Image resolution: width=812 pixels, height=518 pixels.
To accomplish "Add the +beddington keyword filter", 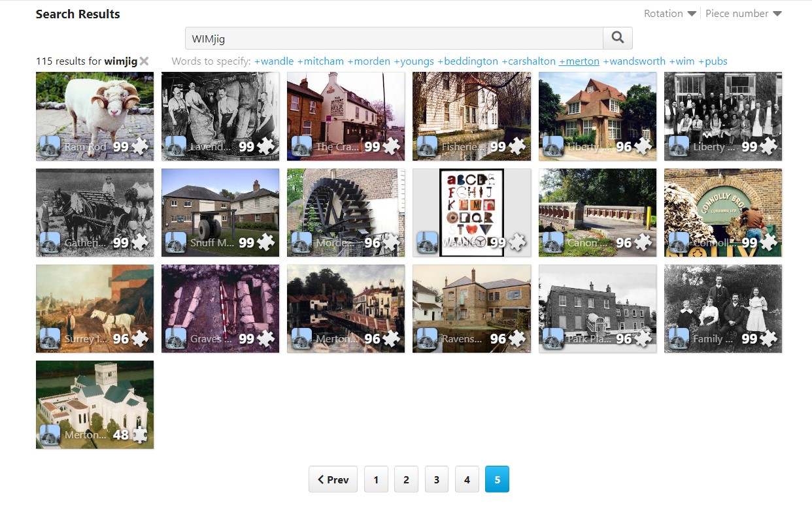I will point(467,61).
